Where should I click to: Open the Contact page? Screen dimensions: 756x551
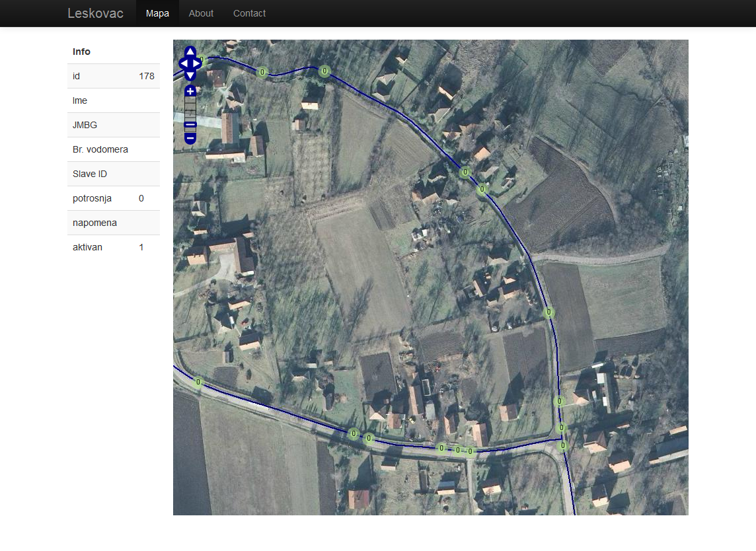(249, 13)
